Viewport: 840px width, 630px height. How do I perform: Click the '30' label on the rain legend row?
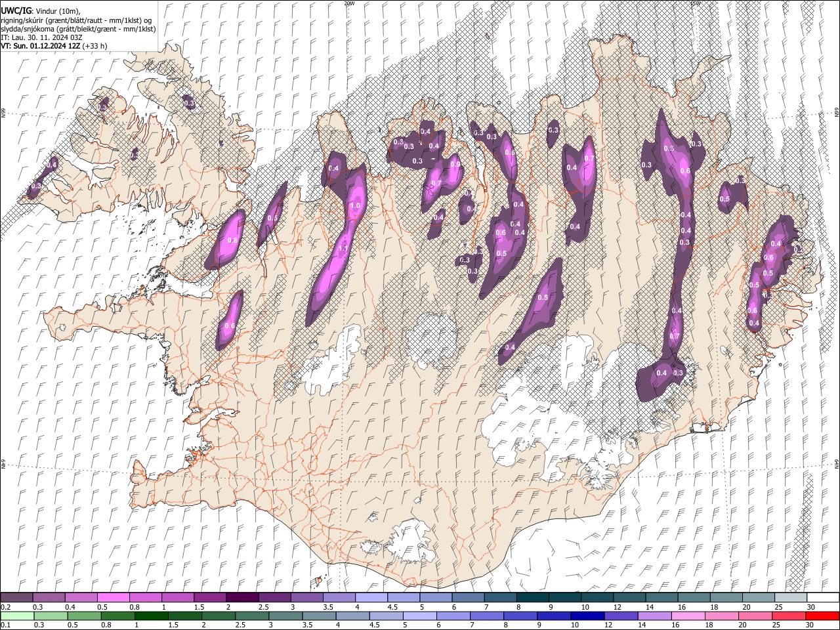click(809, 625)
